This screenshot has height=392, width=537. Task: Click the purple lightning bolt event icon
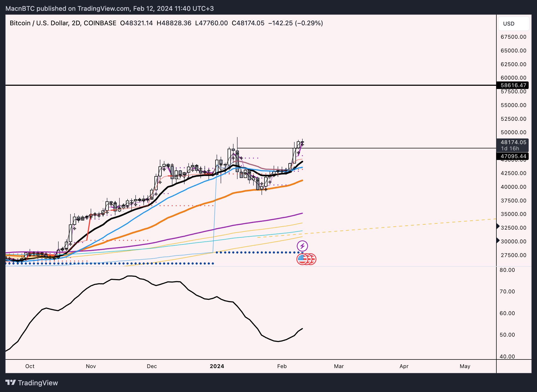point(302,246)
